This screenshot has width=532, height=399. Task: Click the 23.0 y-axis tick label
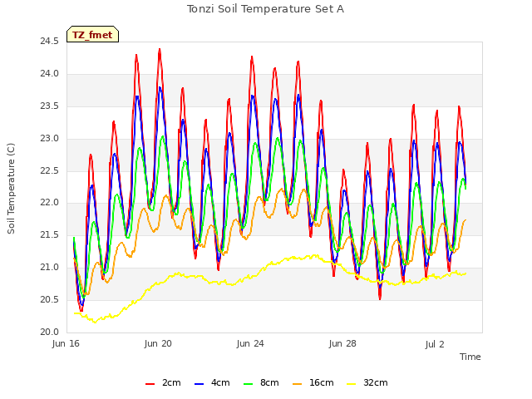[x=50, y=139]
